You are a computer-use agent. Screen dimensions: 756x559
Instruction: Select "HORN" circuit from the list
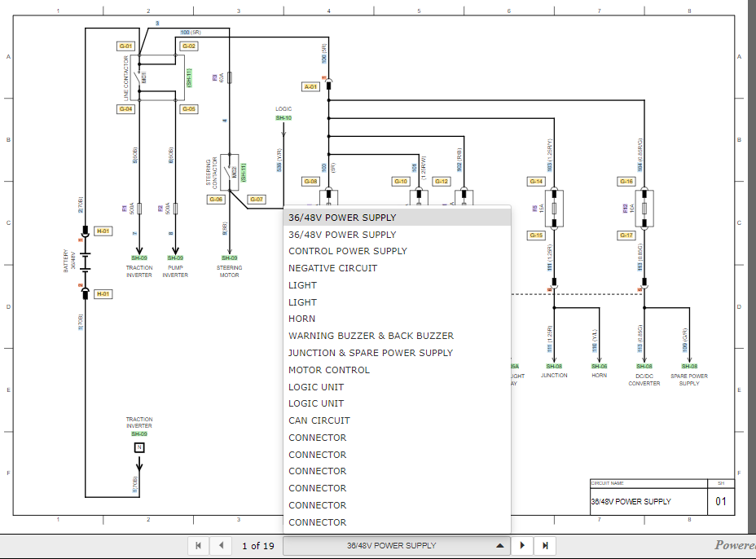click(301, 318)
